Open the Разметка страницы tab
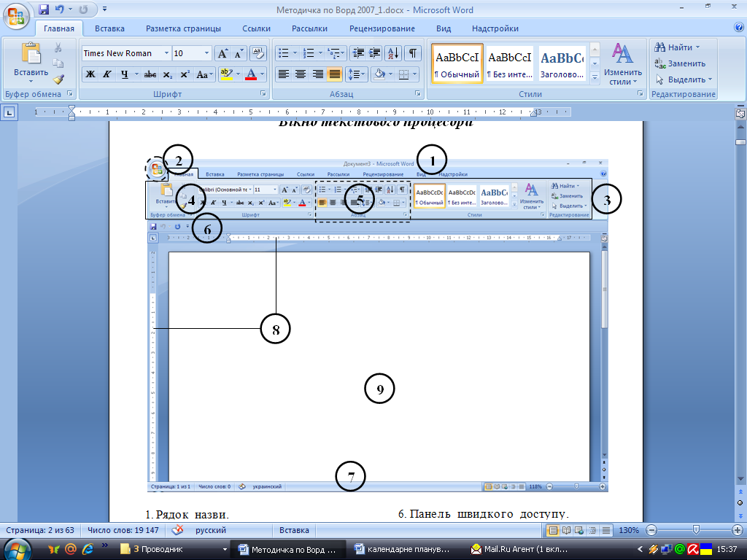747x560 pixels. [183, 28]
